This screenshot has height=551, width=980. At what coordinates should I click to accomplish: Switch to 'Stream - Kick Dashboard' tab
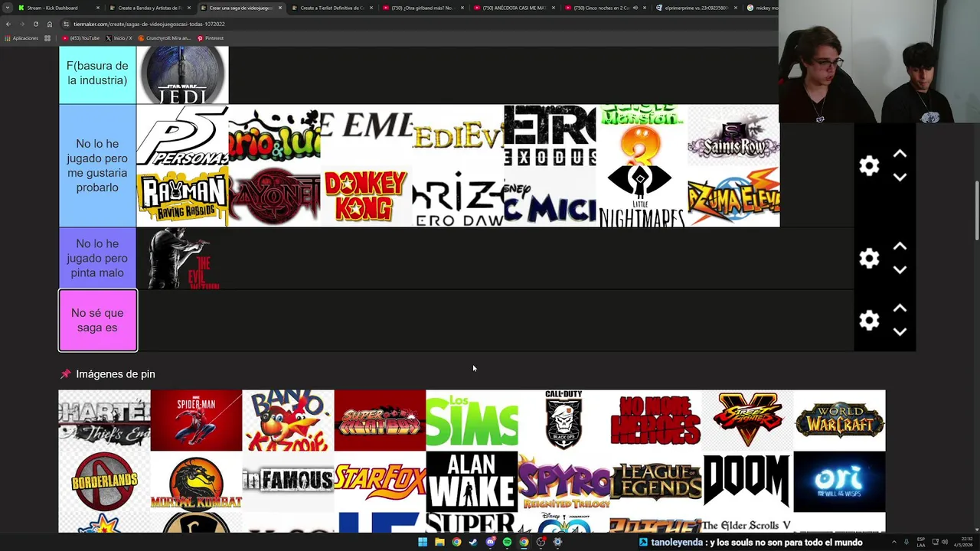pos(58,8)
